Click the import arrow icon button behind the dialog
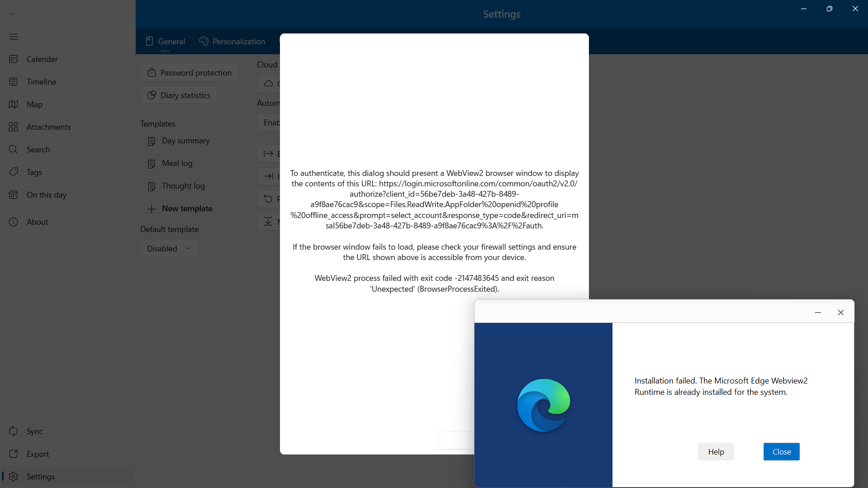The width and height of the screenshot is (868, 488). (x=269, y=176)
